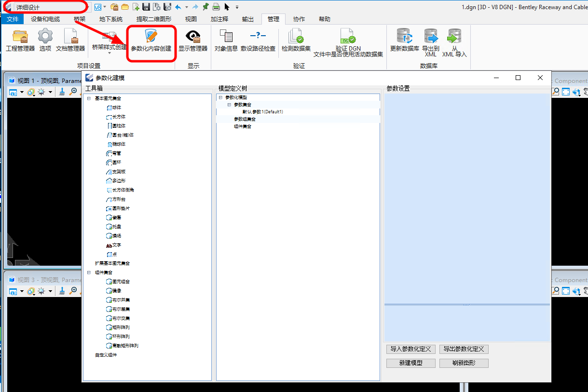588x392 pixels.
Task: Select 长方体倒角 primitive in toolbox
Action: [120, 190]
